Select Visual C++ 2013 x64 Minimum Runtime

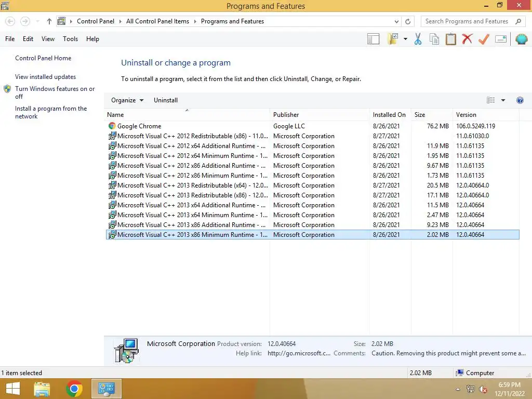click(312, 215)
